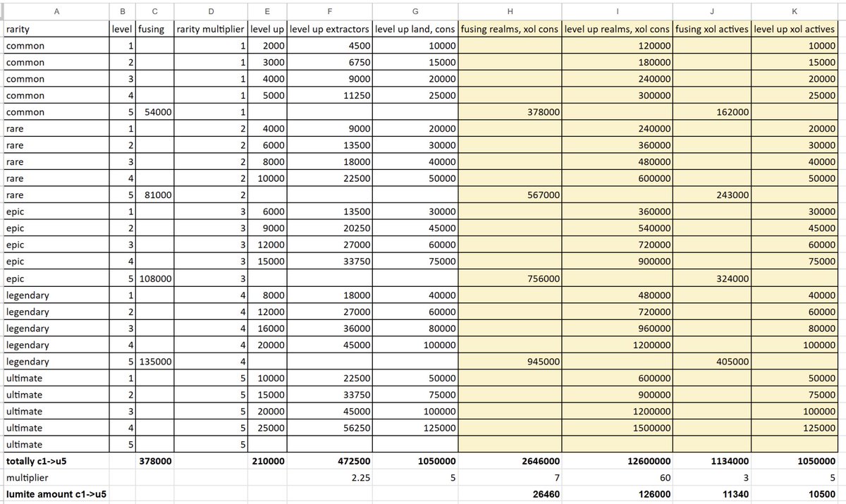Select the extractors value 6750
This screenshot has height=504, width=846.
click(x=330, y=63)
